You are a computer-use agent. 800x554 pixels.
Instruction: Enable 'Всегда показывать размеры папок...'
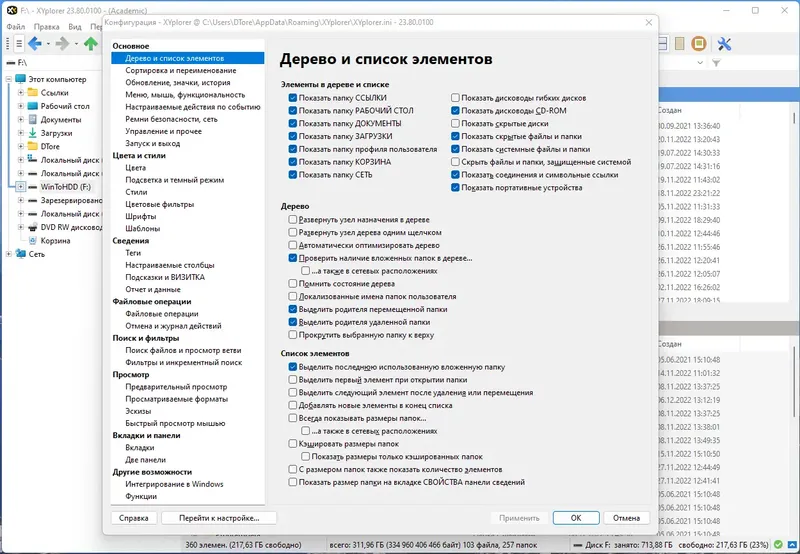point(292,418)
